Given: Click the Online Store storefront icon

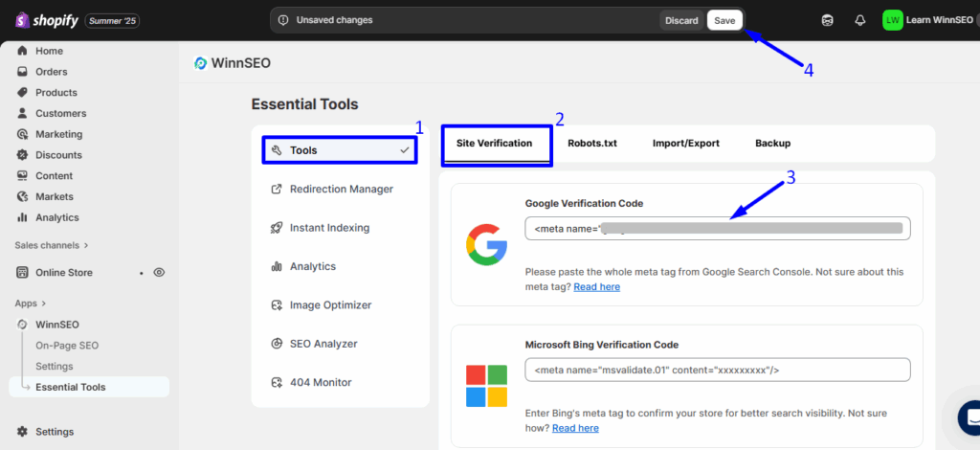Looking at the screenshot, I should click(x=23, y=273).
